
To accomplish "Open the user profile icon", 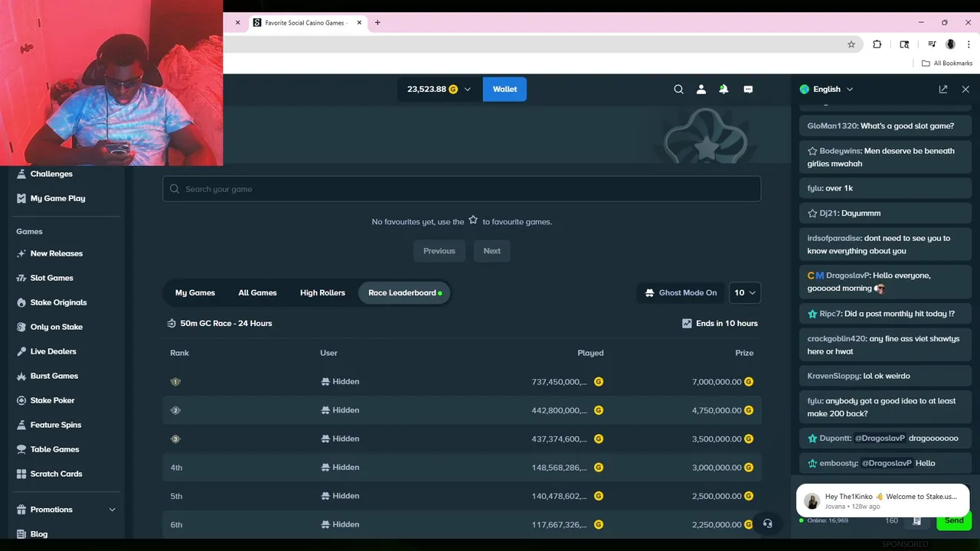I will (701, 90).
